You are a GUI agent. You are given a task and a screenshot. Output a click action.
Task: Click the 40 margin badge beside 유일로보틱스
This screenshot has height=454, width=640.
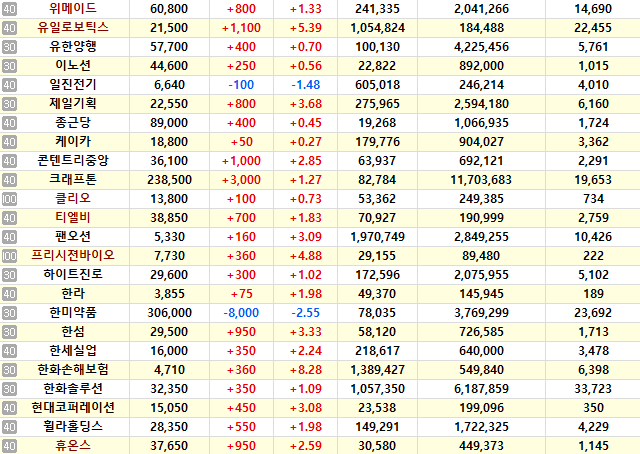(x=9, y=28)
